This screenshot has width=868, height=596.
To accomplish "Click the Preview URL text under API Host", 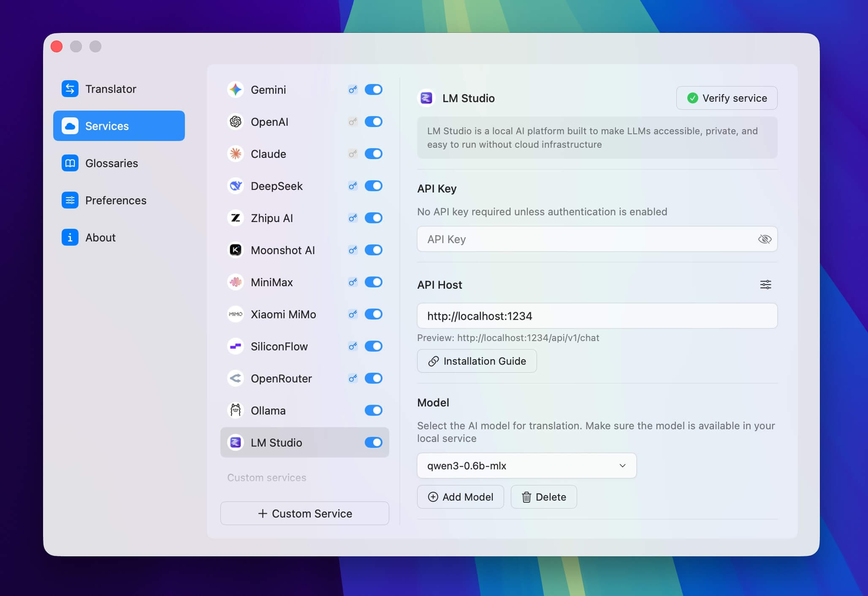I will (508, 338).
